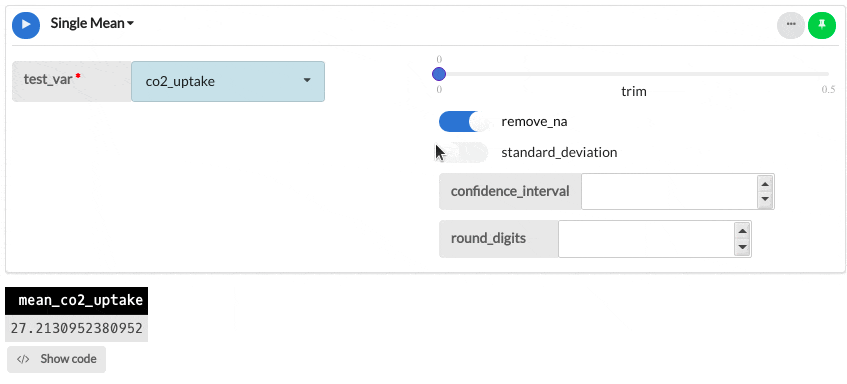Click the trim slider label
This screenshot has width=847, height=384.
(x=634, y=91)
